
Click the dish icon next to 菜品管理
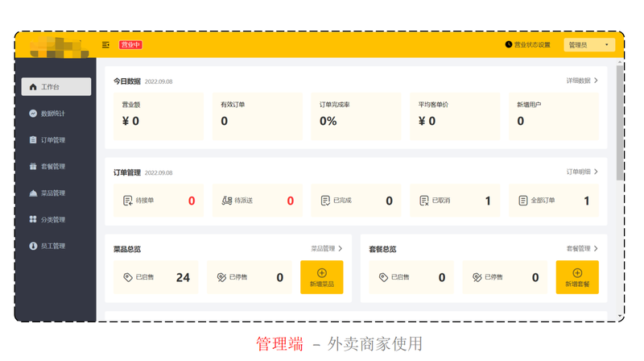33,193
